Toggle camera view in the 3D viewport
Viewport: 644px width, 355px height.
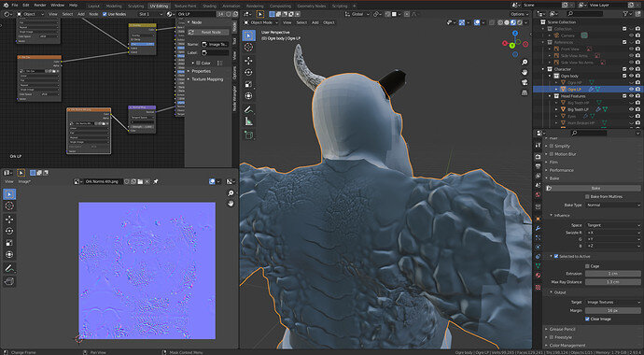[525, 82]
